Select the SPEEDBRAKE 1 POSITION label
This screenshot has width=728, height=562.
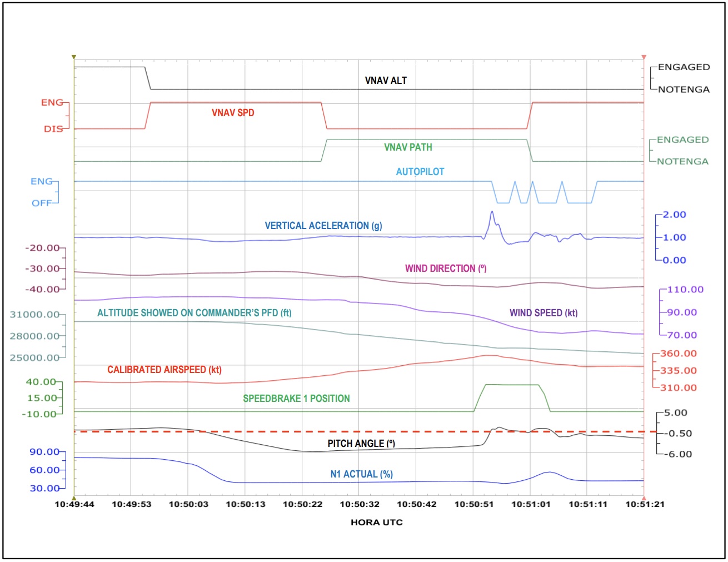click(296, 399)
